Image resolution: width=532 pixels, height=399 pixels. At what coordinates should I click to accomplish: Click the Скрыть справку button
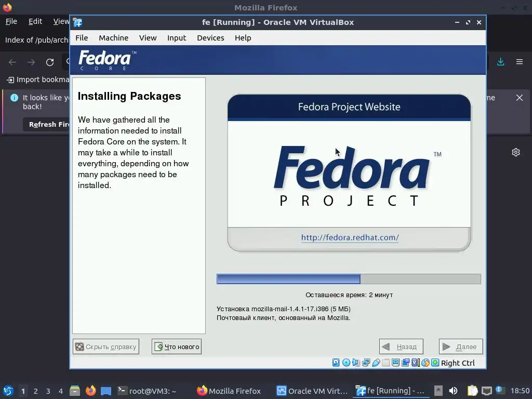click(x=106, y=347)
